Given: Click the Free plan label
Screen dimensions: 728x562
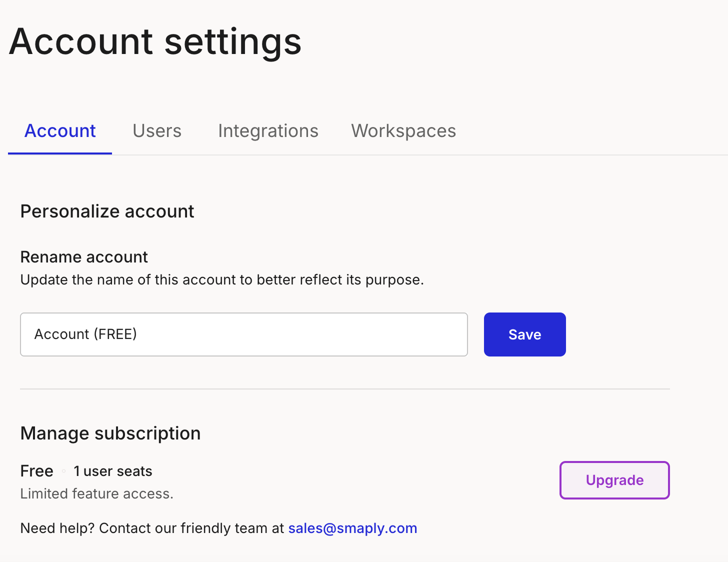Looking at the screenshot, I should click(36, 471).
